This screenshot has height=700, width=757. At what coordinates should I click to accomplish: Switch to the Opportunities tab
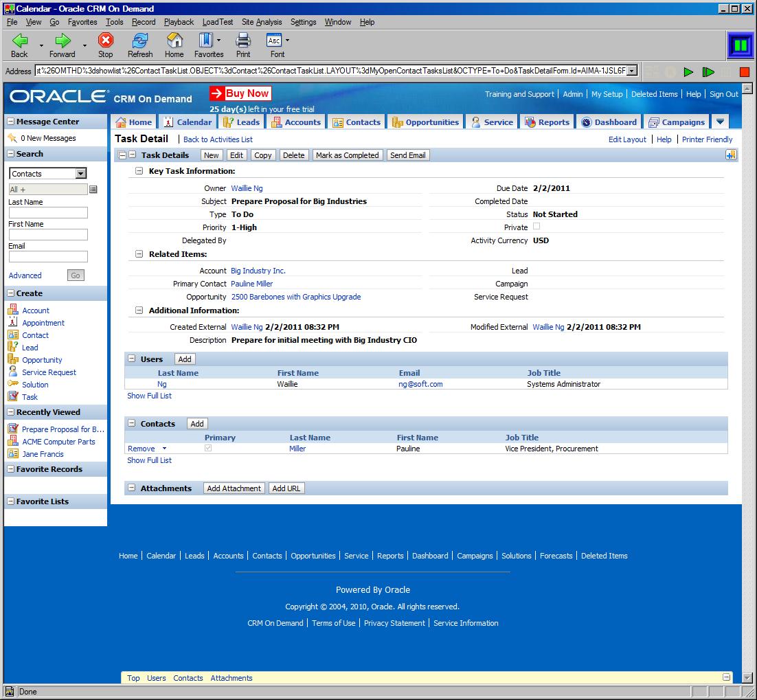426,122
